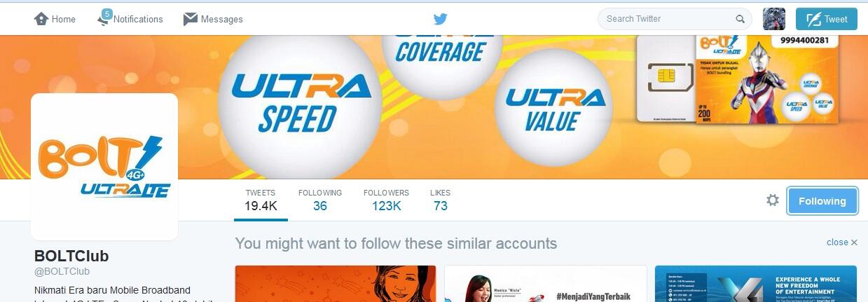The image size is (868, 302).
Task: Click the search magnifier icon
Action: click(740, 19)
